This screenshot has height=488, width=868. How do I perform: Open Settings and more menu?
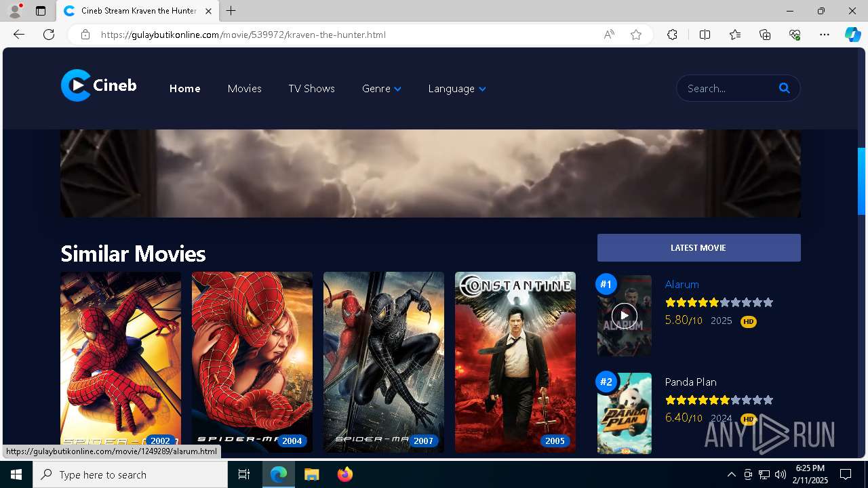(825, 35)
